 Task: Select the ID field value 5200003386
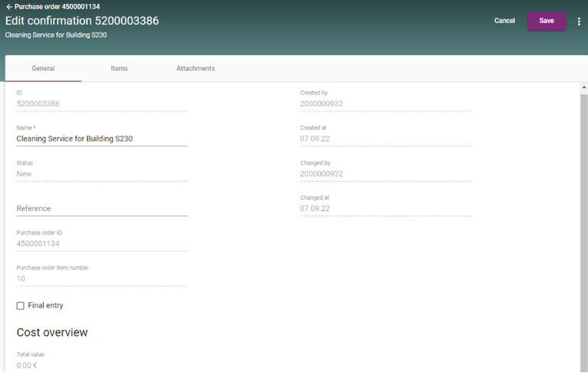pos(102,104)
